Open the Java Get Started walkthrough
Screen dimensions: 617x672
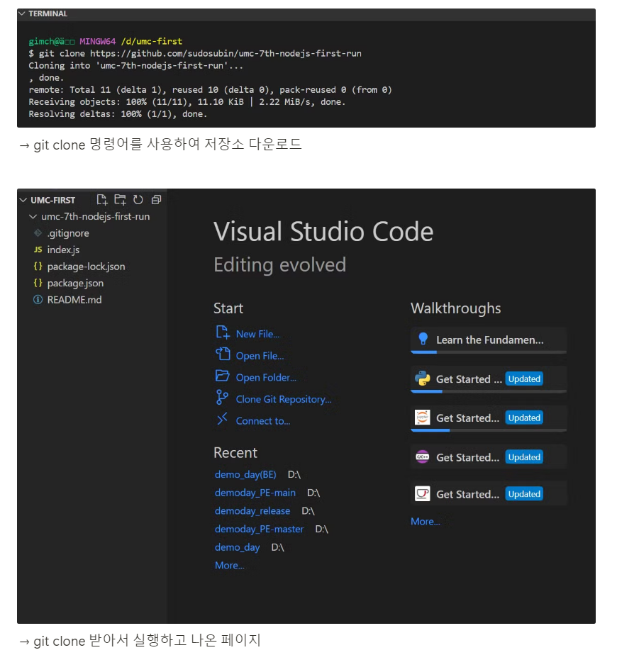[x=489, y=494]
